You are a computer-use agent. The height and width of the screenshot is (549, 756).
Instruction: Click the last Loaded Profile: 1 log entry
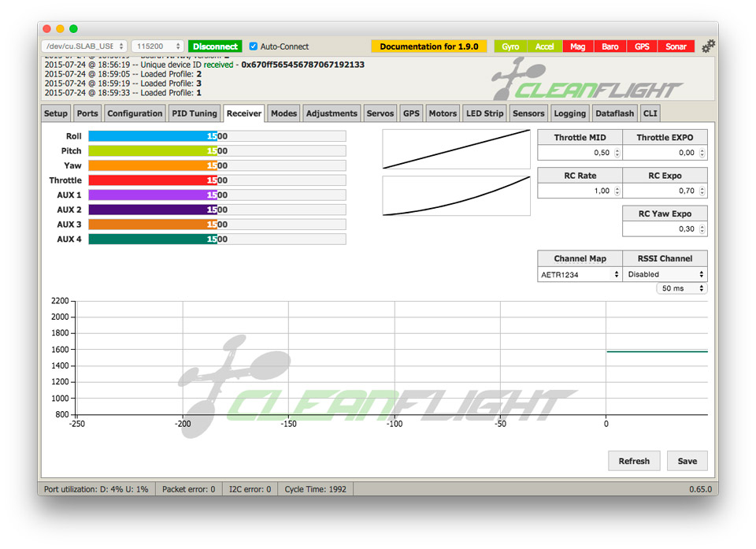pyautogui.click(x=123, y=93)
